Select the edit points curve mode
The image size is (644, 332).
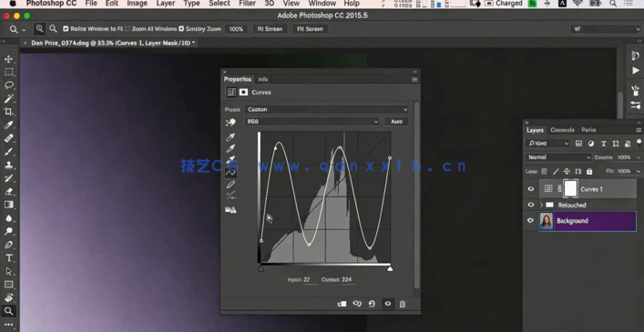coord(230,173)
